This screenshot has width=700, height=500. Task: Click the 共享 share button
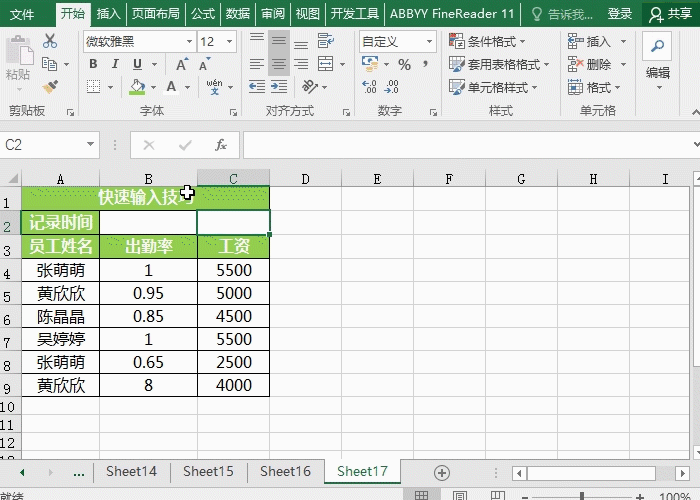671,14
